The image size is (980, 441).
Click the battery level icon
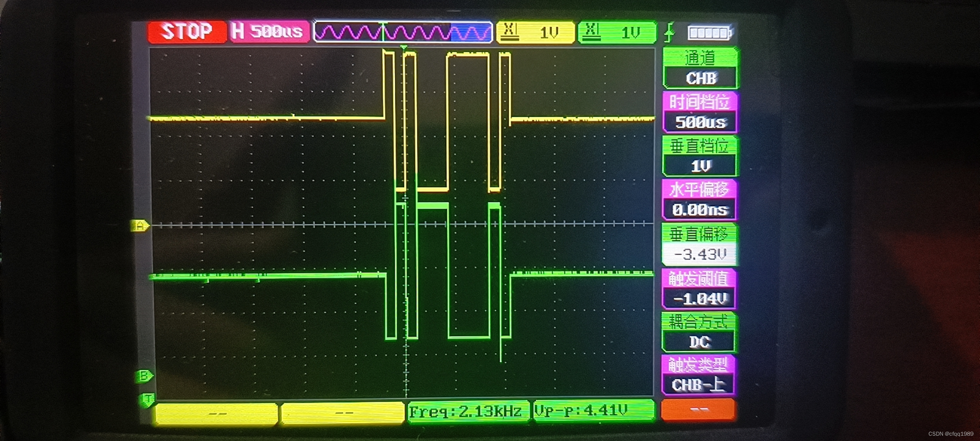pos(710,33)
